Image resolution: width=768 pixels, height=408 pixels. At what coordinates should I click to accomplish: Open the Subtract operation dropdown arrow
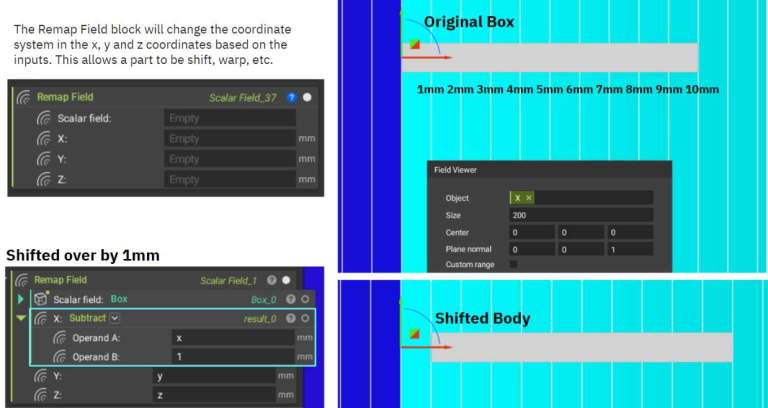[114, 318]
